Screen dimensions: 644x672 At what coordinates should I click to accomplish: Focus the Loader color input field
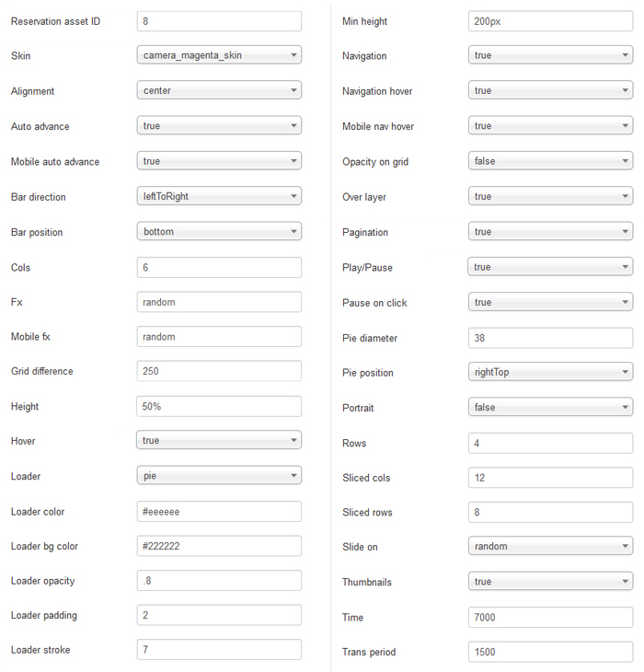(x=219, y=512)
